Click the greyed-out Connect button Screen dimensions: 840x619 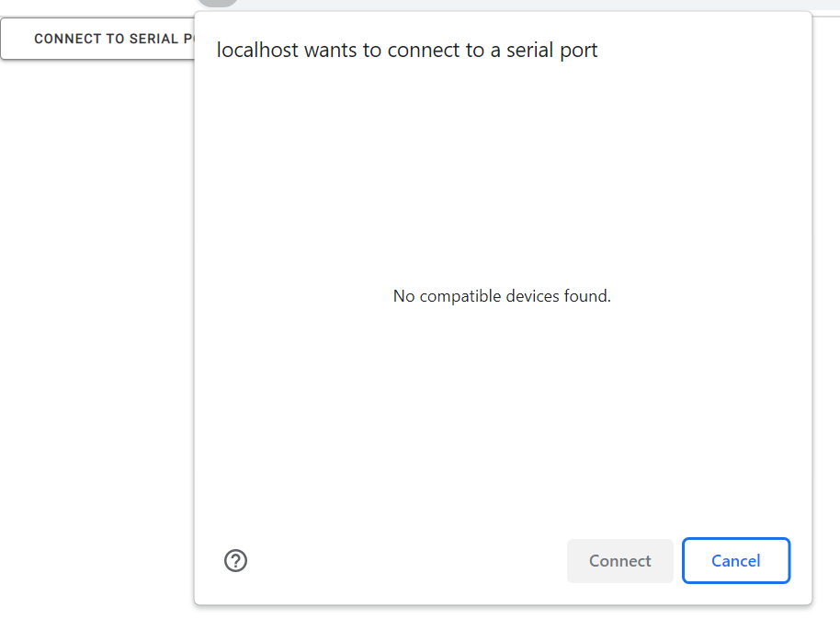[619, 561]
